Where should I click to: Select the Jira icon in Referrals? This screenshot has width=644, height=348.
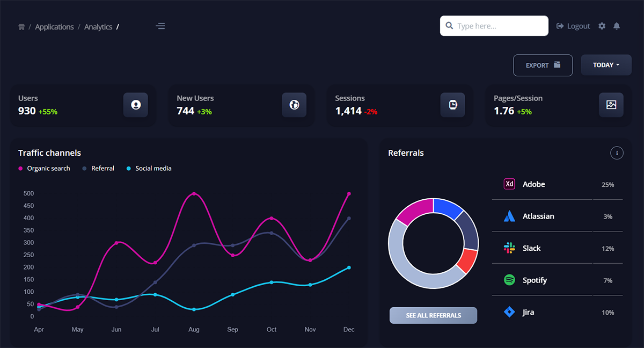tap(509, 312)
